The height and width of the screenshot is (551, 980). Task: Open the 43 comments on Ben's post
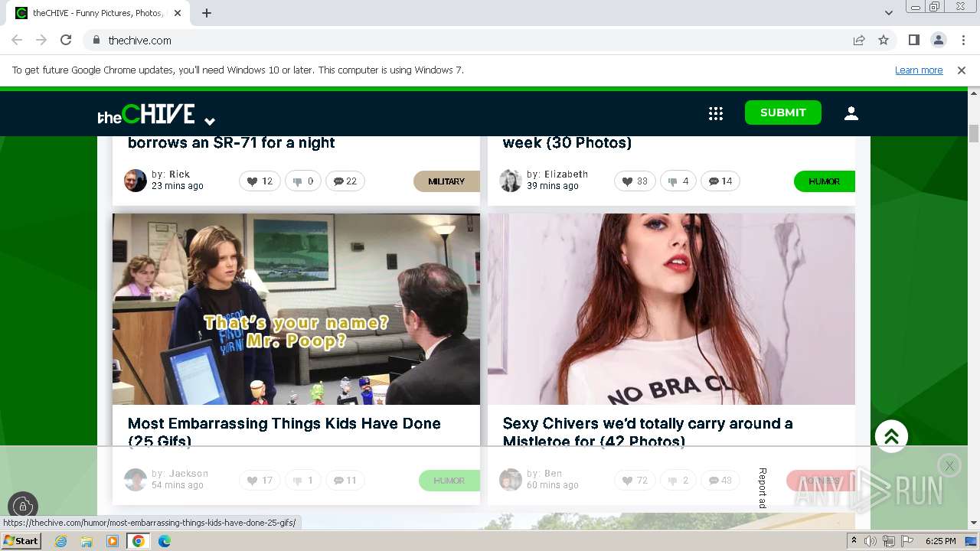click(720, 481)
